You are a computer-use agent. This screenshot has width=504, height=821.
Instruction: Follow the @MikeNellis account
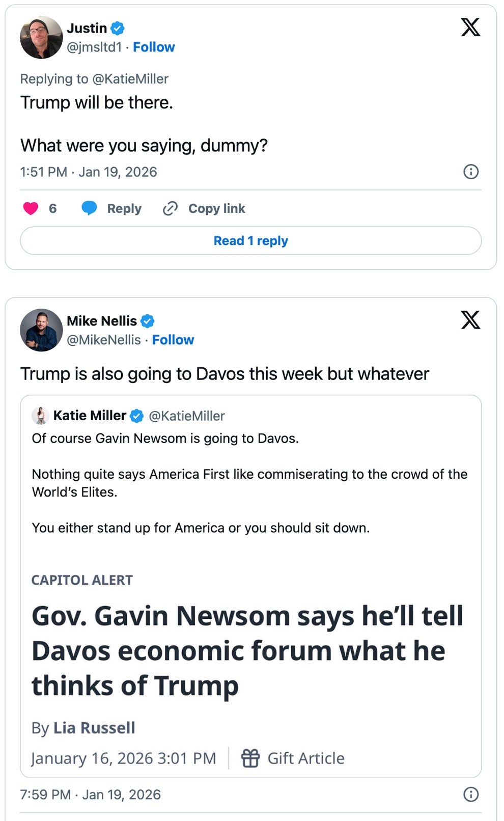173,340
